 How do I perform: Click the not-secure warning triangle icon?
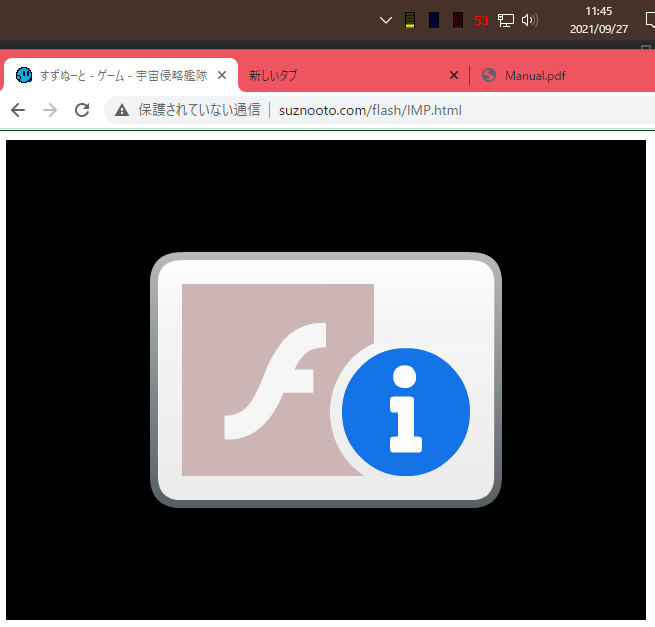pos(122,110)
